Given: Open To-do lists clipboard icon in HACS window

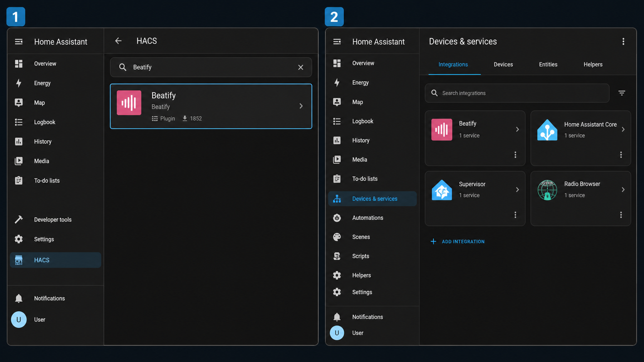Looking at the screenshot, I should pyautogui.click(x=18, y=180).
